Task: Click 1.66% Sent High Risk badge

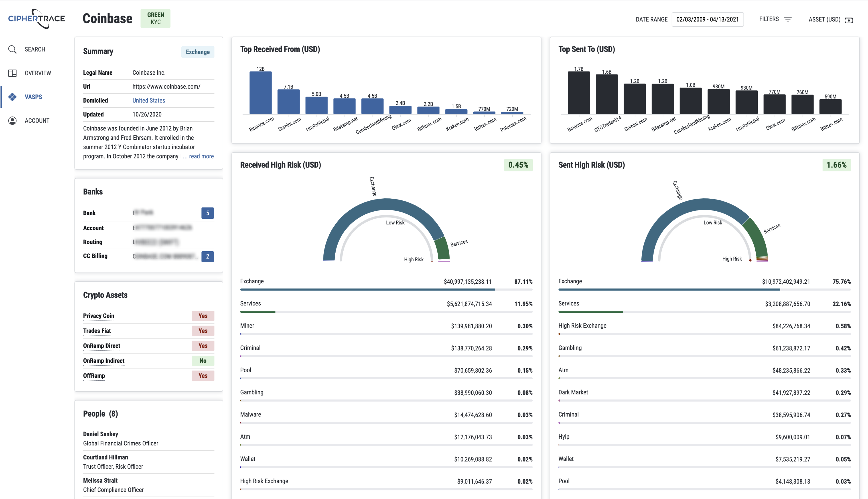Action: click(x=836, y=165)
